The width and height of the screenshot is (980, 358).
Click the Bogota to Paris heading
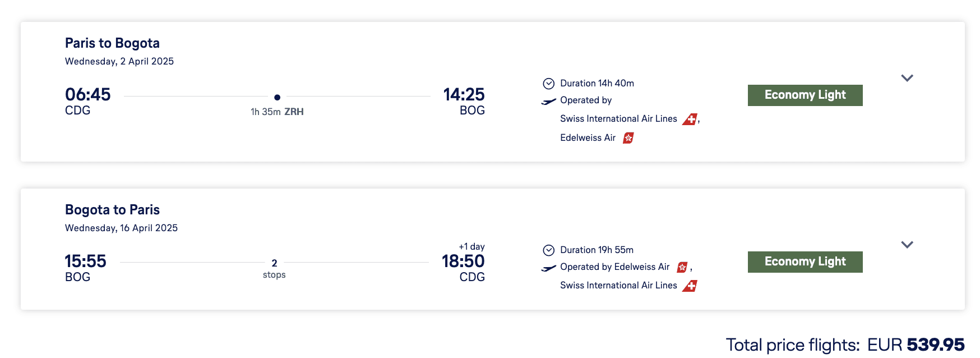tap(112, 210)
